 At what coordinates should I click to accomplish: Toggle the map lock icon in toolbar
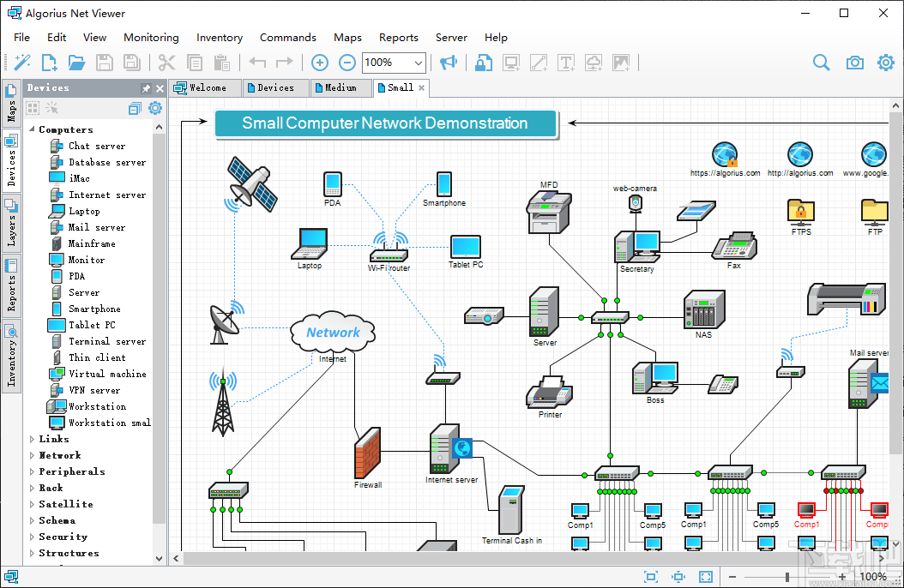click(x=484, y=63)
